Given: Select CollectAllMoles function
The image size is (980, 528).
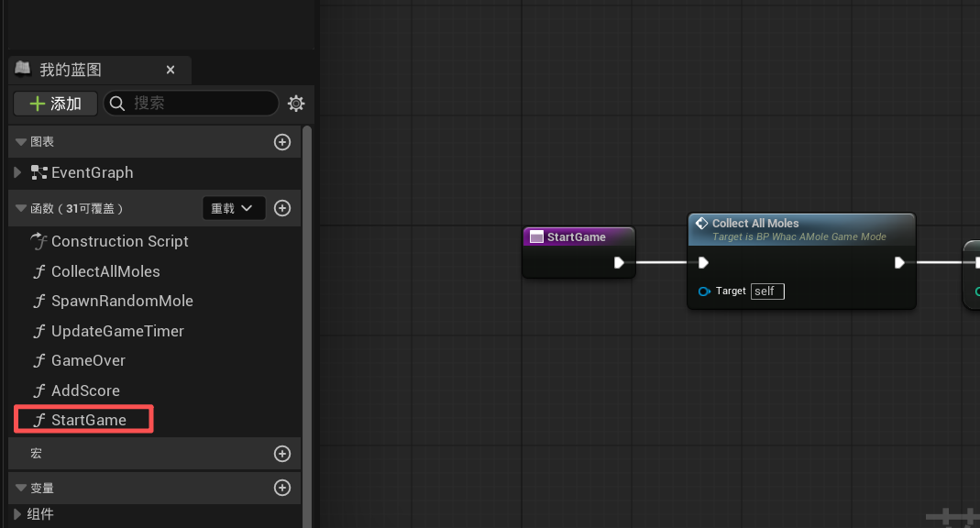Looking at the screenshot, I should click(105, 271).
